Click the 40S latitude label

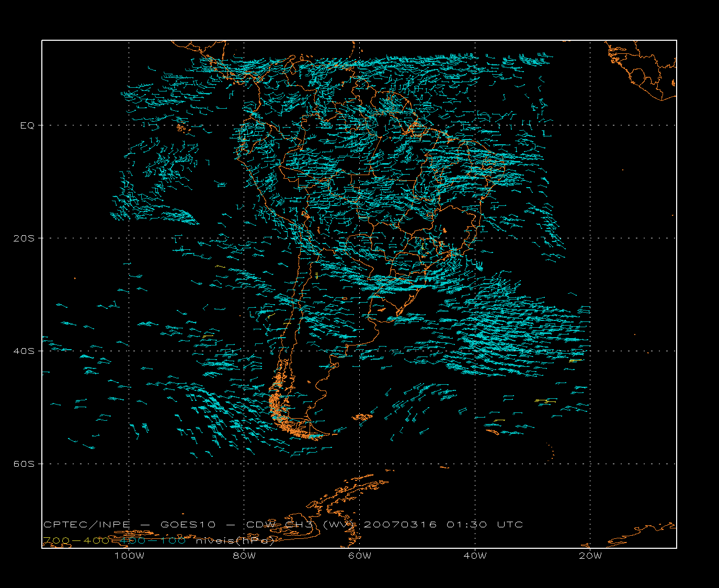24,351
